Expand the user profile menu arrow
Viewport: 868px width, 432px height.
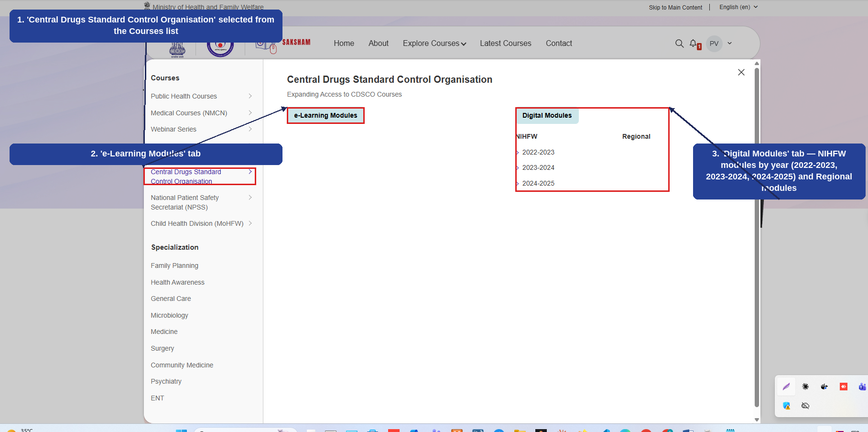pyautogui.click(x=730, y=44)
